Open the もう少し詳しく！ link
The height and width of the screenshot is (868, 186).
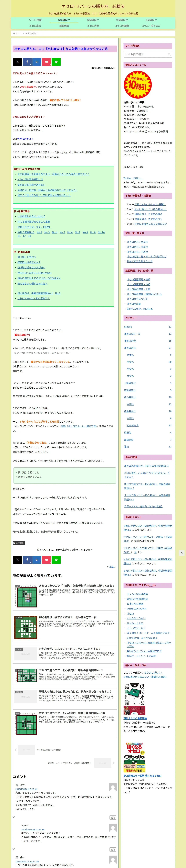[153, 672]
